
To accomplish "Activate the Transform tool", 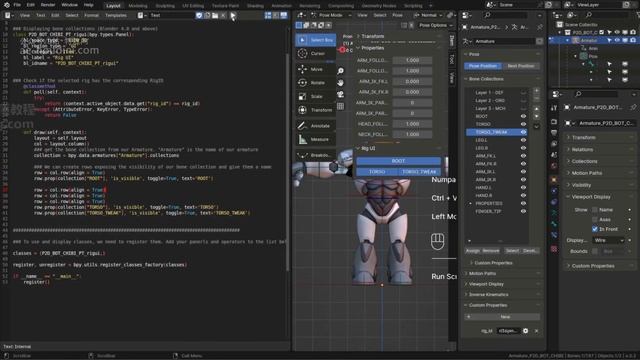I will pyautogui.click(x=316, y=110).
